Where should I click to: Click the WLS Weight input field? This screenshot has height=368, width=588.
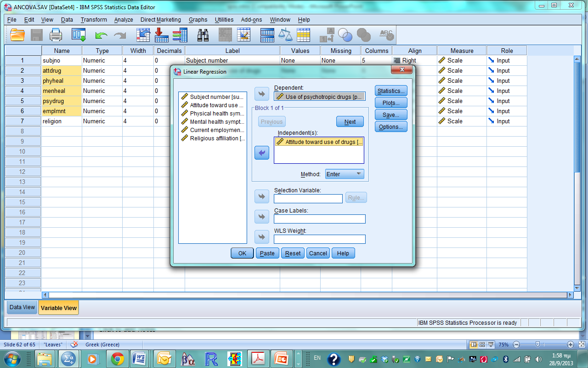coord(320,239)
